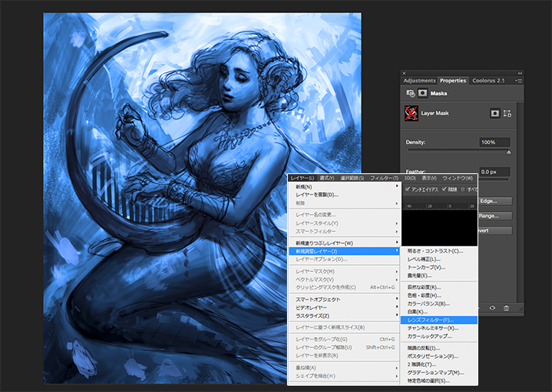Choose チャンネルミキサー(X)... adjustment
Viewport: 552px width, 392px height.
[x=439, y=328]
